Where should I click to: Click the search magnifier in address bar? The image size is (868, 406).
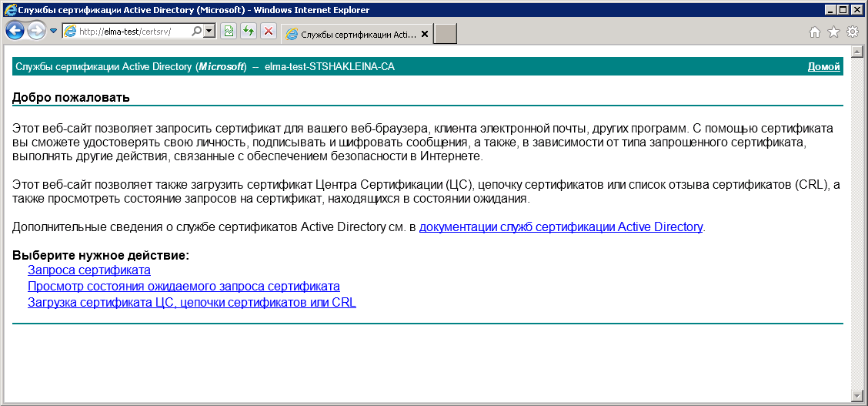click(x=196, y=32)
